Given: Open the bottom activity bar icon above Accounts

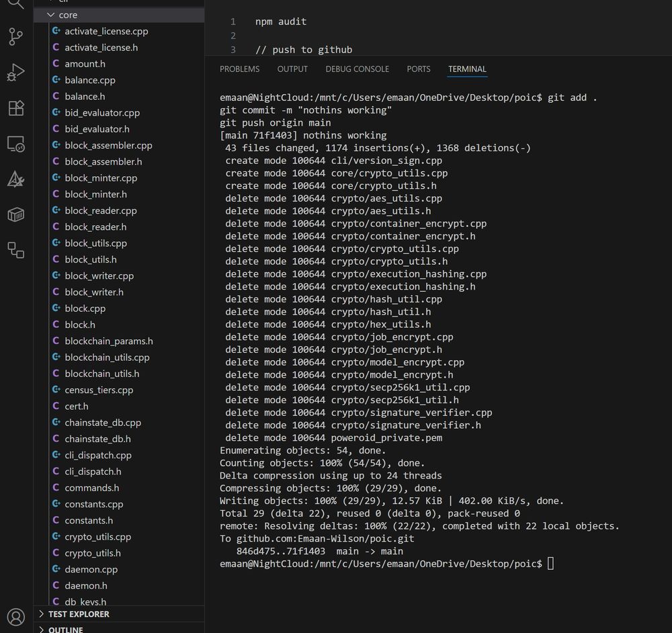Looking at the screenshot, I should [16, 250].
